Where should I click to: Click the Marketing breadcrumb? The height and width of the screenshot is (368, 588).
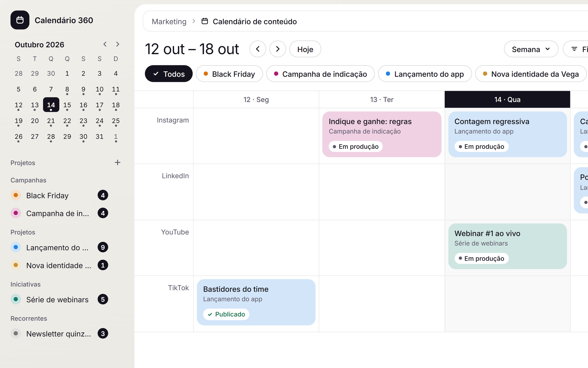pos(169,21)
